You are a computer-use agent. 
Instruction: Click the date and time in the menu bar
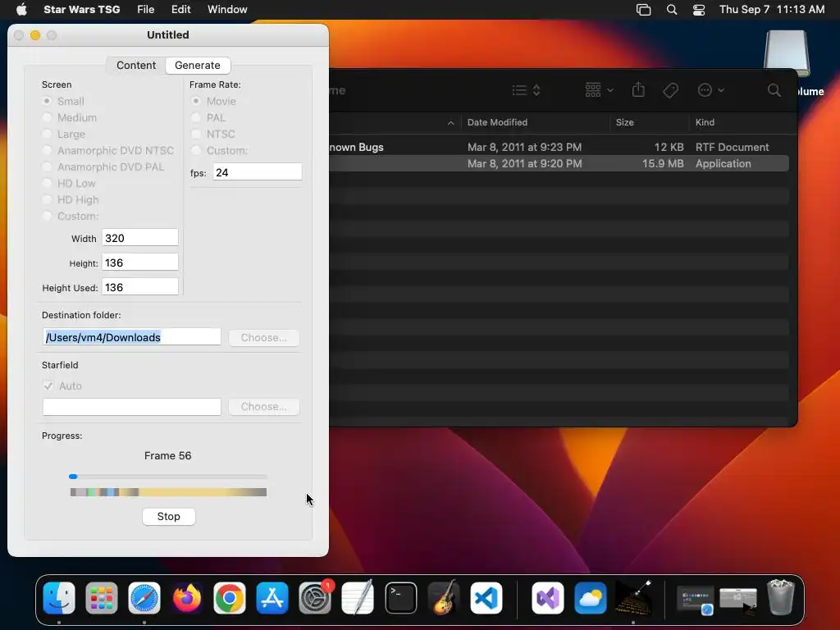[771, 10]
